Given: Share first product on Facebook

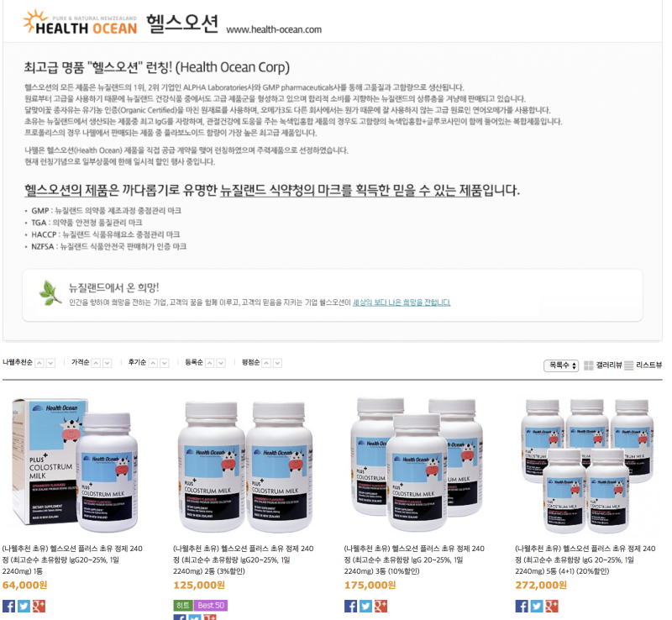Looking at the screenshot, I should click(8, 606).
